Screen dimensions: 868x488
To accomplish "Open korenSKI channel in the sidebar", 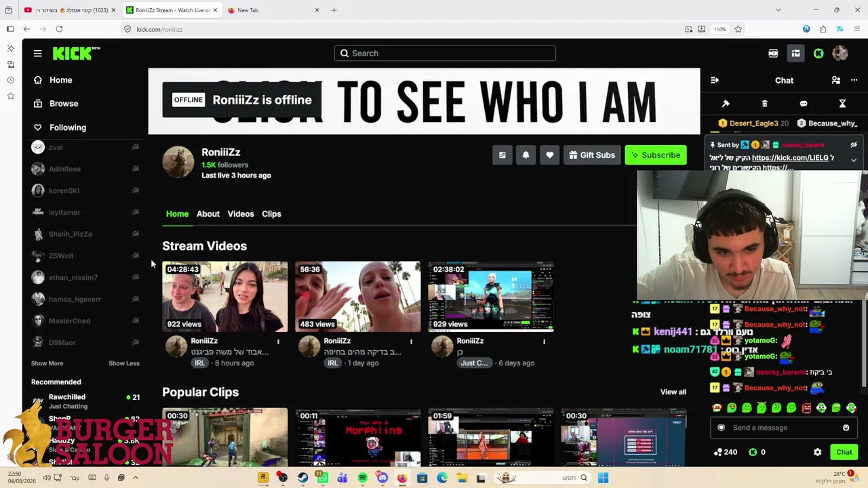I will 85,190.
